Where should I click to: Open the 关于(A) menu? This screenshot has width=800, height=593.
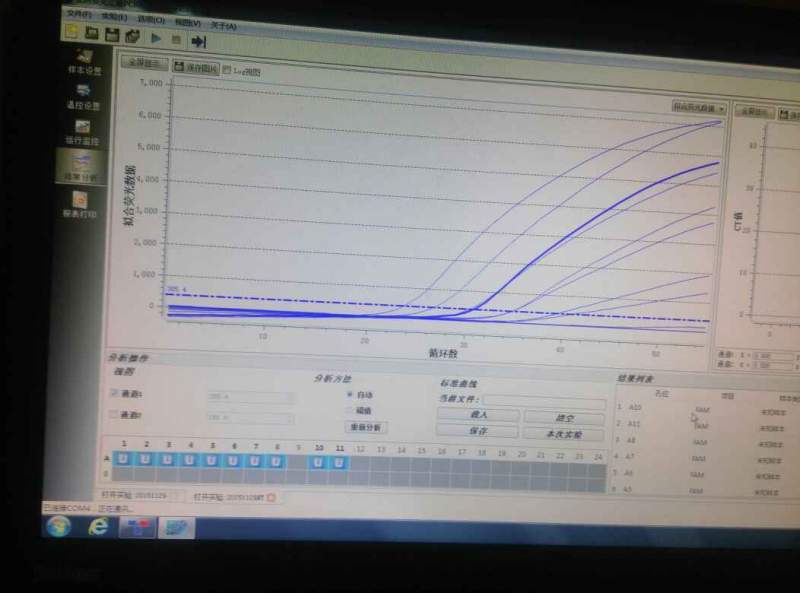[223, 26]
